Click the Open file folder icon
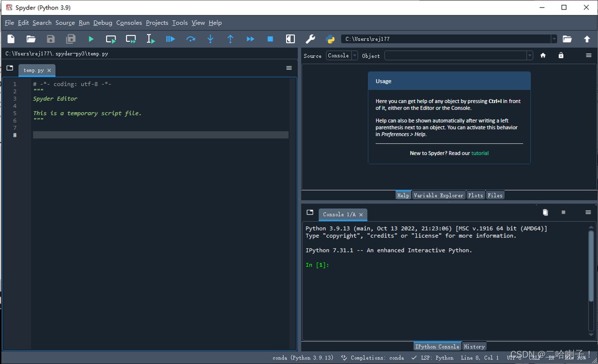 click(x=31, y=39)
